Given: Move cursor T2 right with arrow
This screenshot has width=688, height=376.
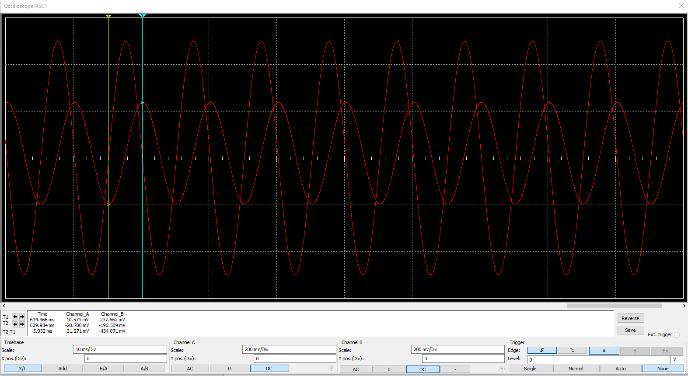Looking at the screenshot, I should pos(22,324).
